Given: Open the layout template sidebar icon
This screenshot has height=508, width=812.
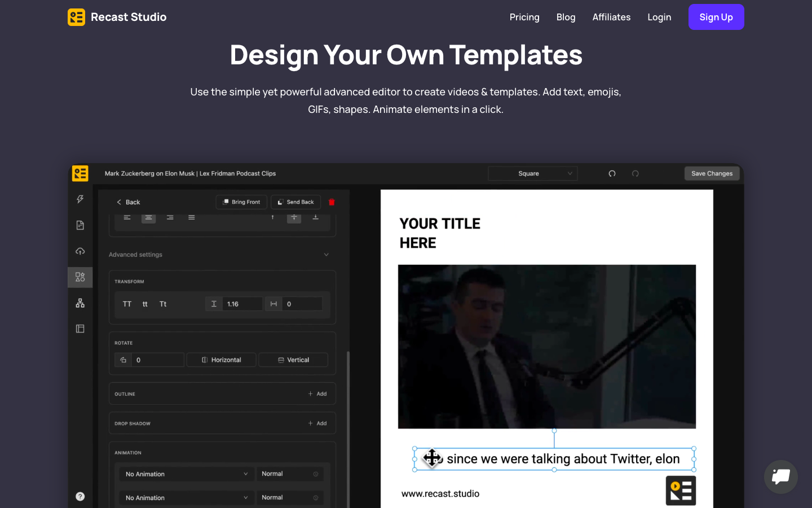Looking at the screenshot, I should pos(80,329).
